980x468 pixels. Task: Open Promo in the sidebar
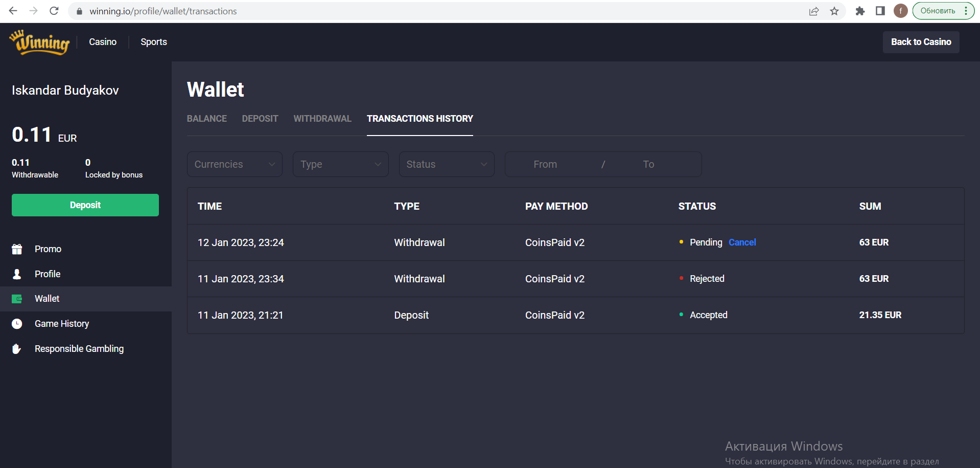[48, 249]
